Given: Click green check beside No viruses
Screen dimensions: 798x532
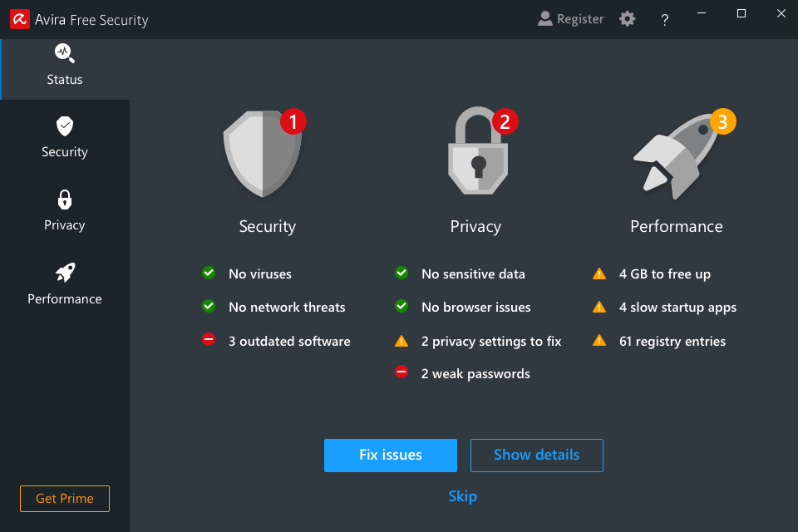Looking at the screenshot, I should tap(209, 273).
